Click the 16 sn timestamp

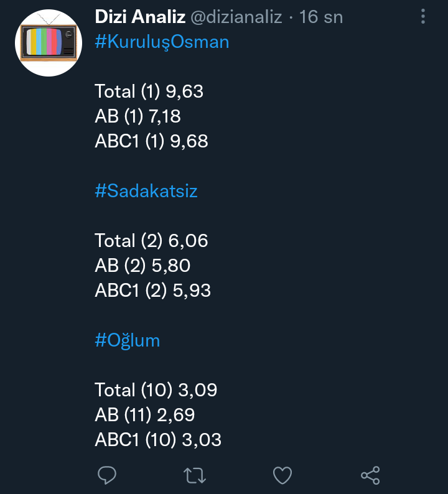(x=321, y=17)
